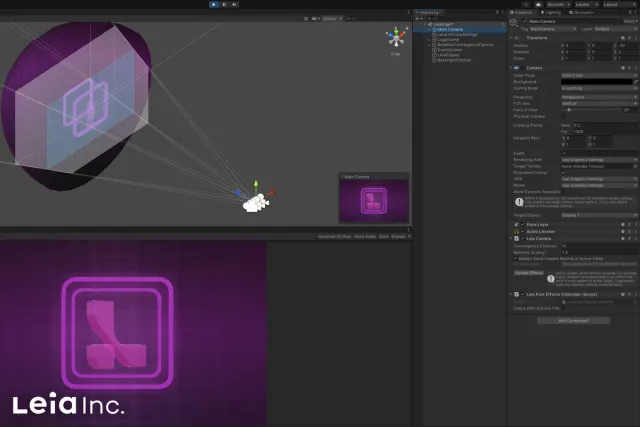Click the Hierarchy create plus button

[418, 18]
